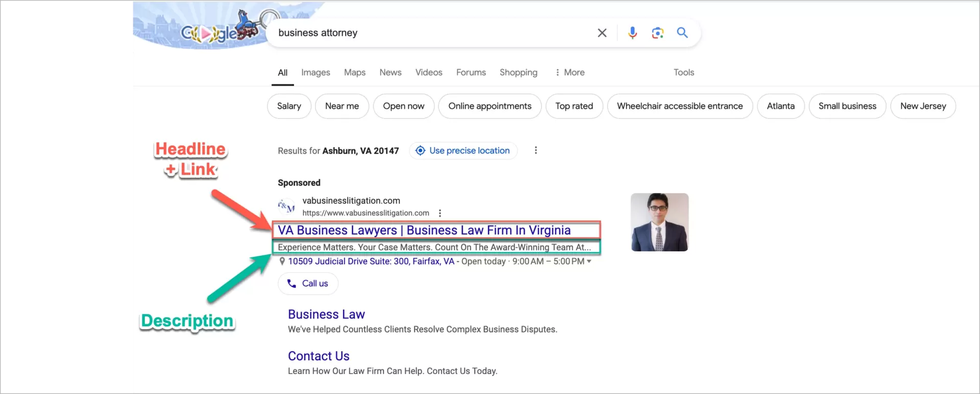
Task: Clear the search box with the X icon
Action: [602, 33]
